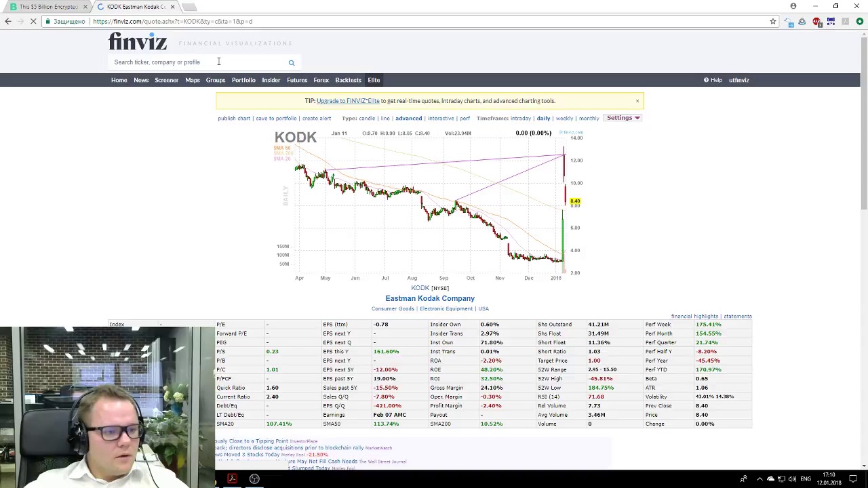The height and width of the screenshot is (488, 868).
Task: Click the Finviz logo
Action: click(x=138, y=42)
